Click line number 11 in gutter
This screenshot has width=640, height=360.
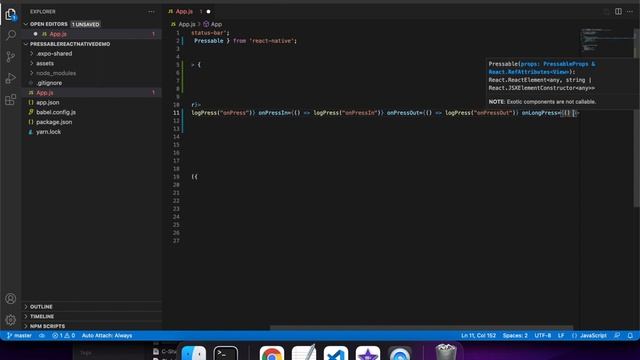tap(176, 113)
